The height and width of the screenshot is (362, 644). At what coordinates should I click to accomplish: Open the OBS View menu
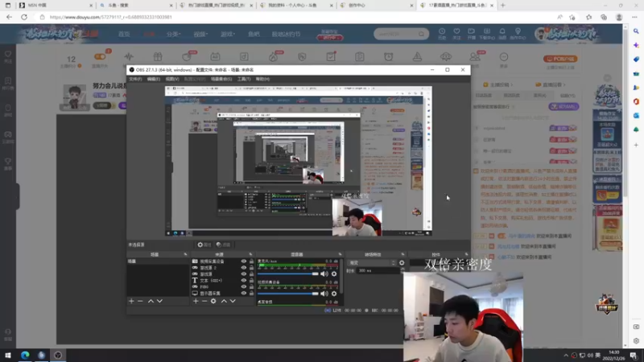pyautogui.click(x=172, y=79)
